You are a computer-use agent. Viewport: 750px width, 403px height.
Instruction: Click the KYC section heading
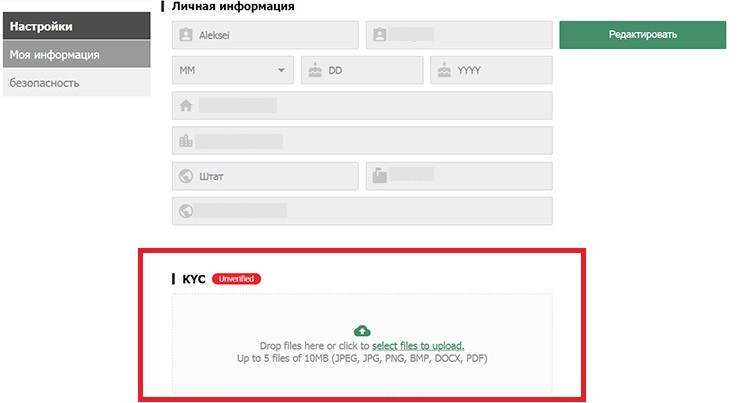tap(194, 279)
